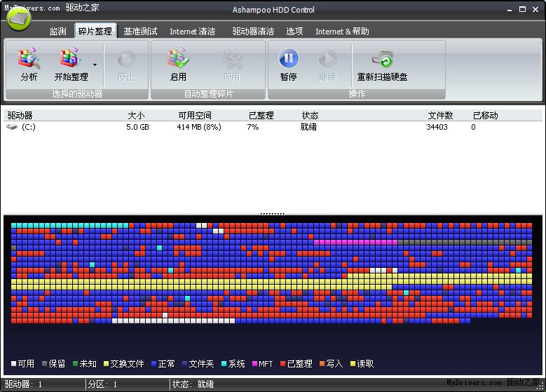The width and height of the screenshot is (546, 392).
Task: Pause the operation with the 暂停 icon
Action: (288, 60)
